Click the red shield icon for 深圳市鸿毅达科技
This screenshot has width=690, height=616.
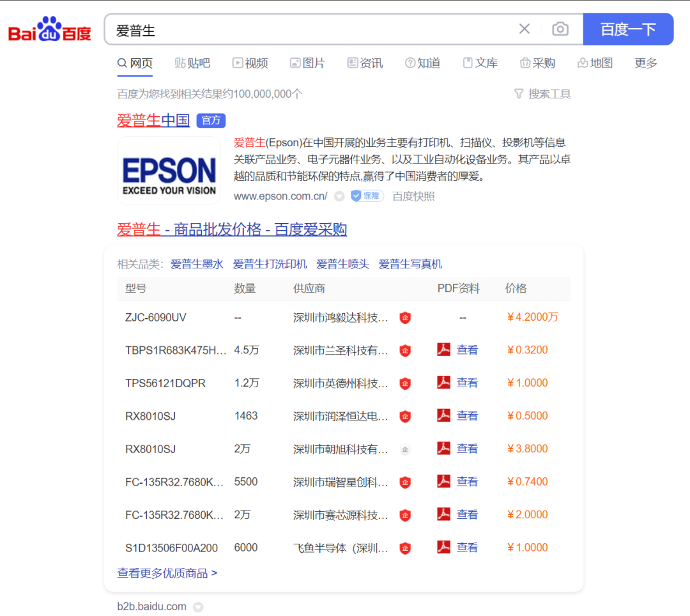point(405,317)
